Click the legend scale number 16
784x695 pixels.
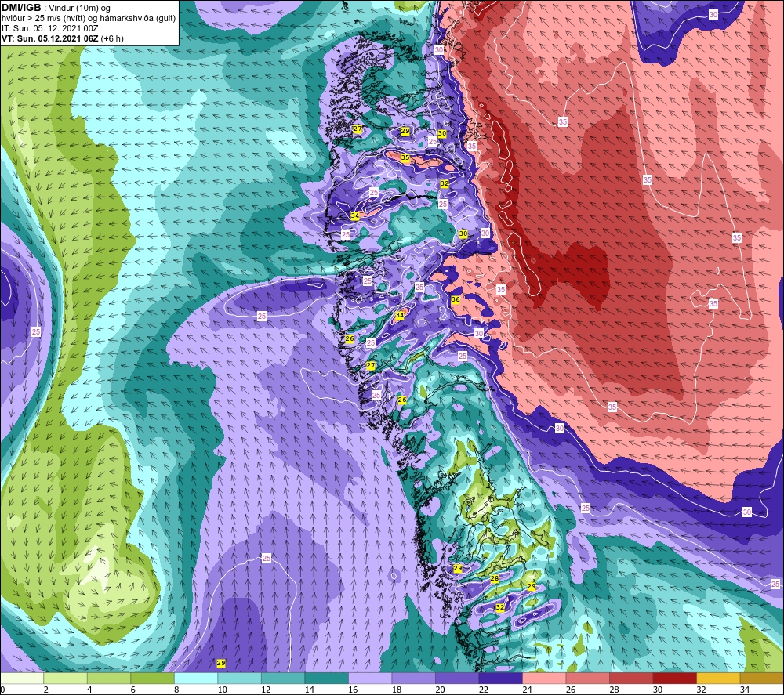[x=353, y=690]
